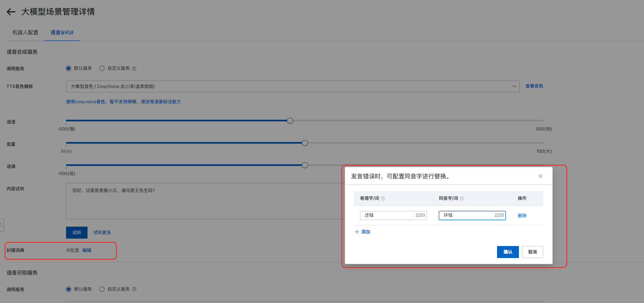Show help icon next to 同音字/词
The image size is (644, 303).
(x=462, y=199)
